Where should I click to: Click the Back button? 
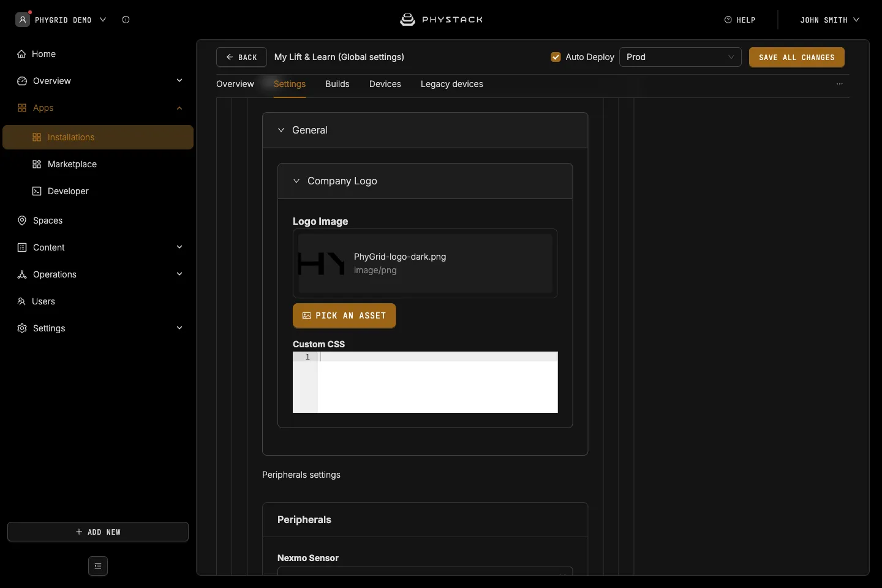[241, 57]
